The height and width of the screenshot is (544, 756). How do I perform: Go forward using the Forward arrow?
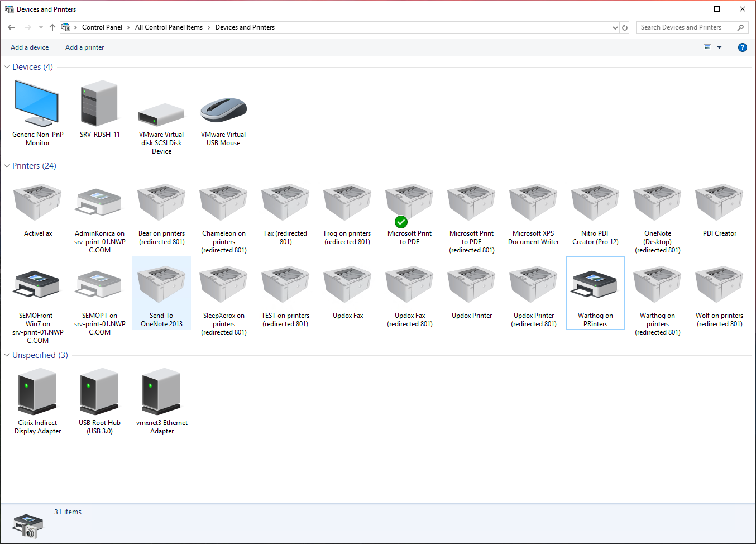click(x=27, y=27)
